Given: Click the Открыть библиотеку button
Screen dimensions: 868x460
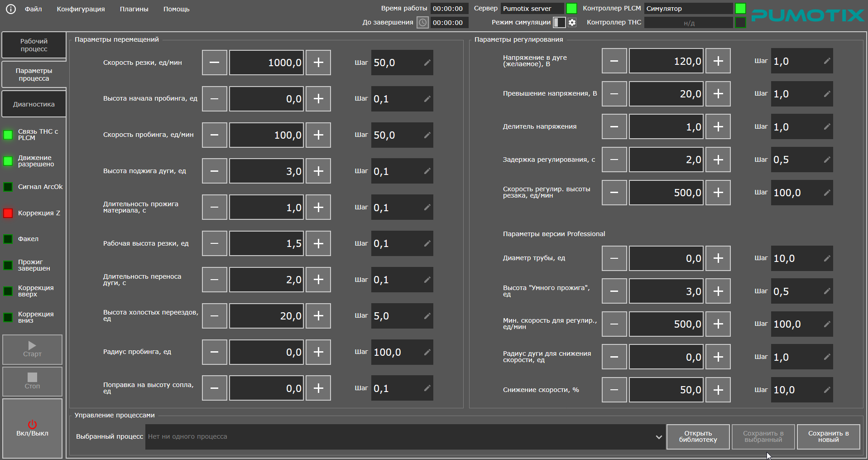Looking at the screenshot, I should click(698, 437).
